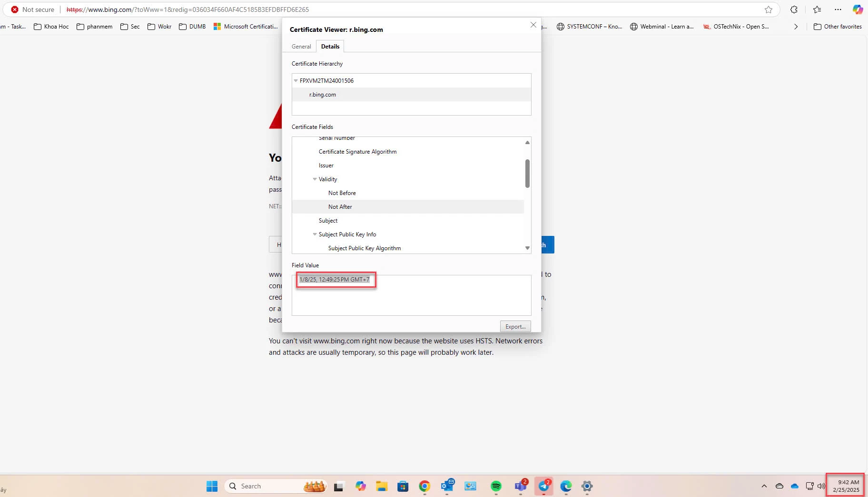Open the blue OneDrive tray icon
The width and height of the screenshot is (868, 497).
pyautogui.click(x=794, y=486)
